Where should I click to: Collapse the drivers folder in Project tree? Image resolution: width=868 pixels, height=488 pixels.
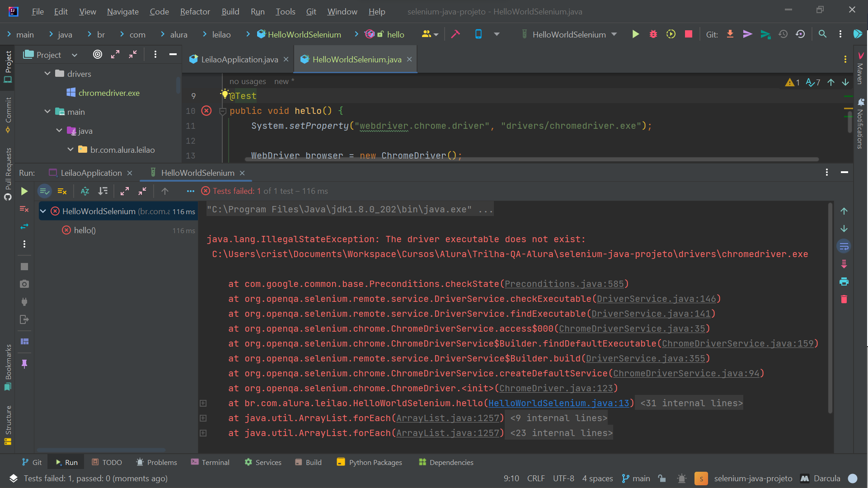pyautogui.click(x=47, y=73)
